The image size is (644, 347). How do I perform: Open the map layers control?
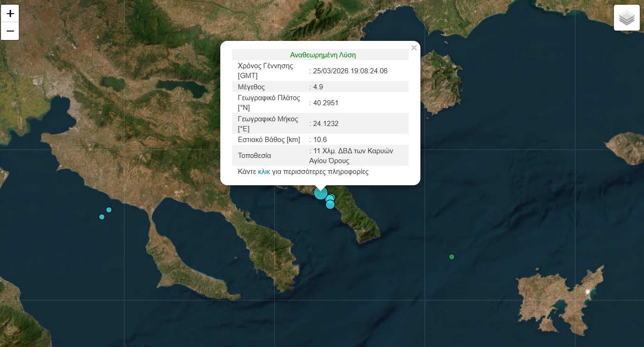point(627,18)
